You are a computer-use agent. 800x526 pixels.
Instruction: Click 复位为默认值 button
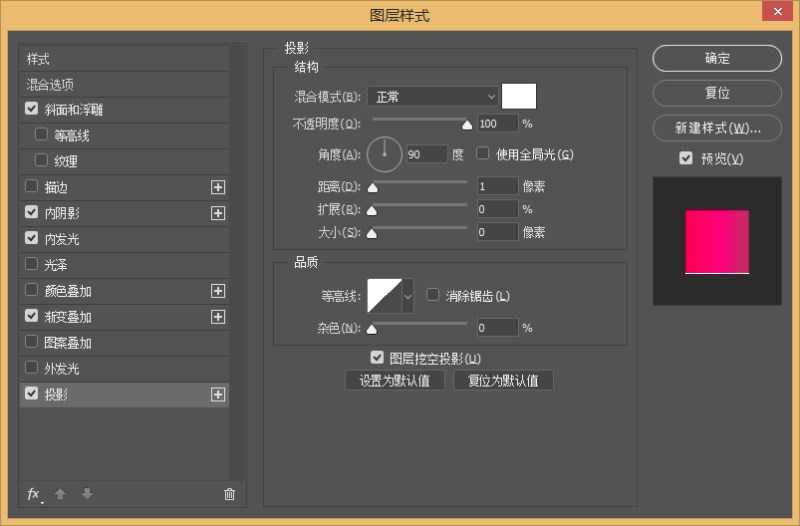coord(503,381)
